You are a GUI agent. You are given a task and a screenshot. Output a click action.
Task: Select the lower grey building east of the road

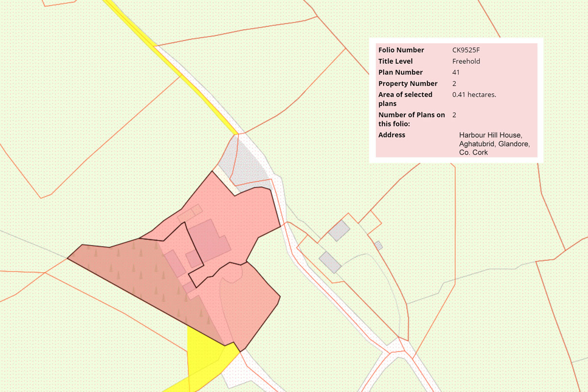pos(330,262)
